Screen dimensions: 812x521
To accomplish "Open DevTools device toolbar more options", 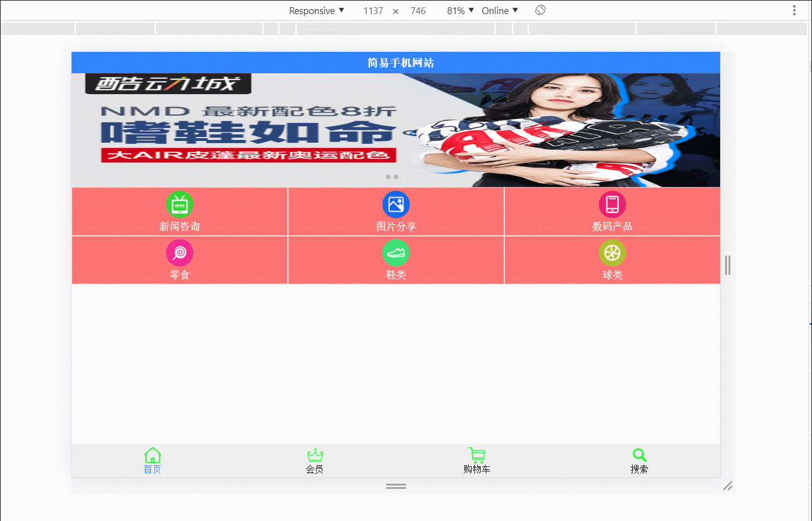I will [x=794, y=10].
